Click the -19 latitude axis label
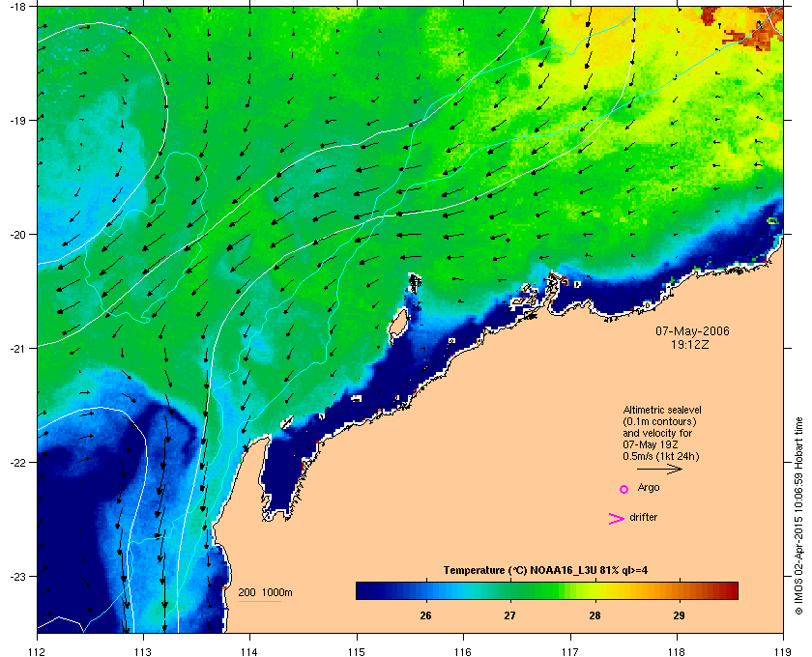Image resolution: width=812 pixels, height=657 pixels. click(17, 120)
